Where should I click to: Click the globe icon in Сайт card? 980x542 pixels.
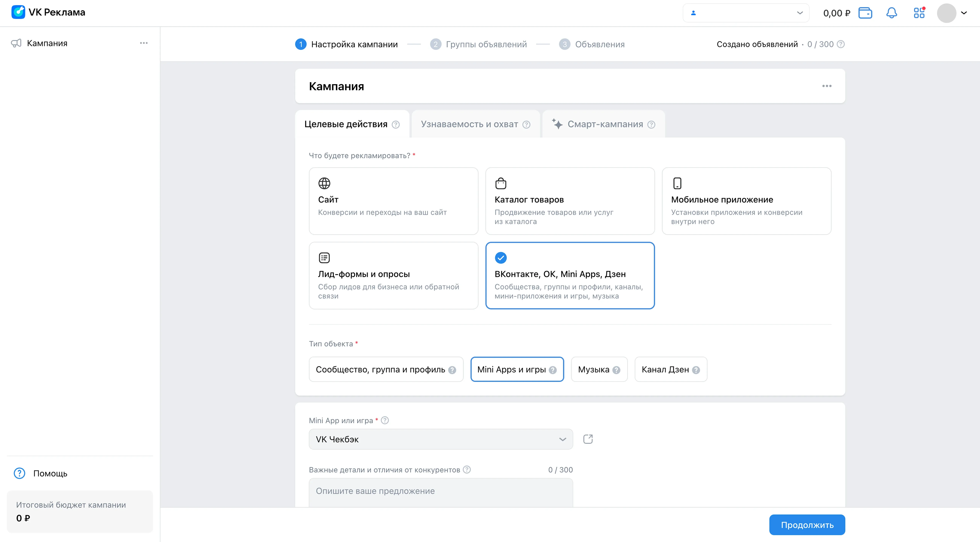coord(324,183)
